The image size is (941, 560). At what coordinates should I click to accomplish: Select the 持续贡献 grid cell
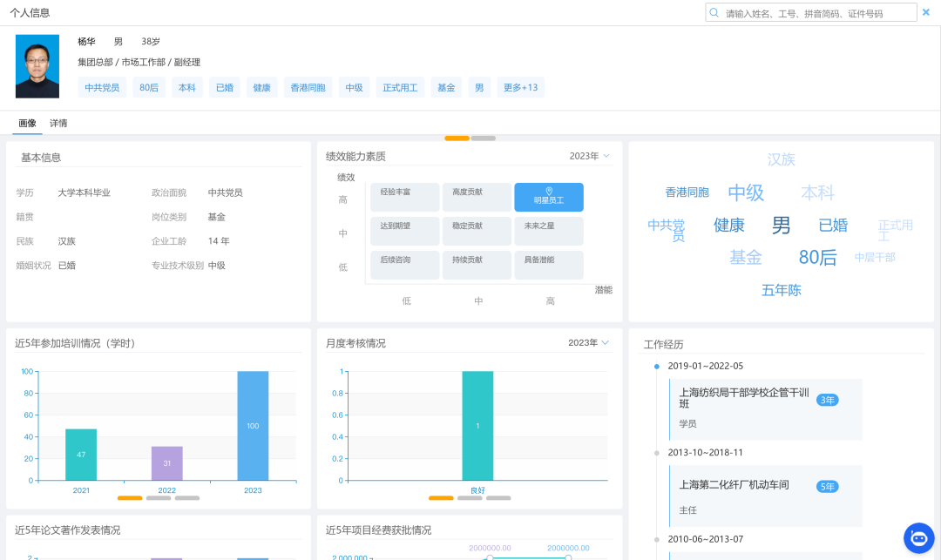[477, 265]
